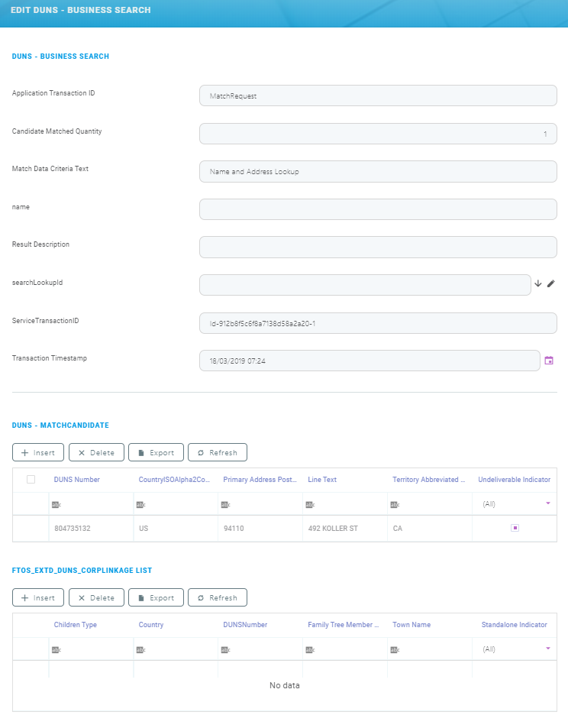568x728 pixels.
Task: Toggle Undeliverable Indicator checkbox for row 804735132
Action: click(515, 528)
